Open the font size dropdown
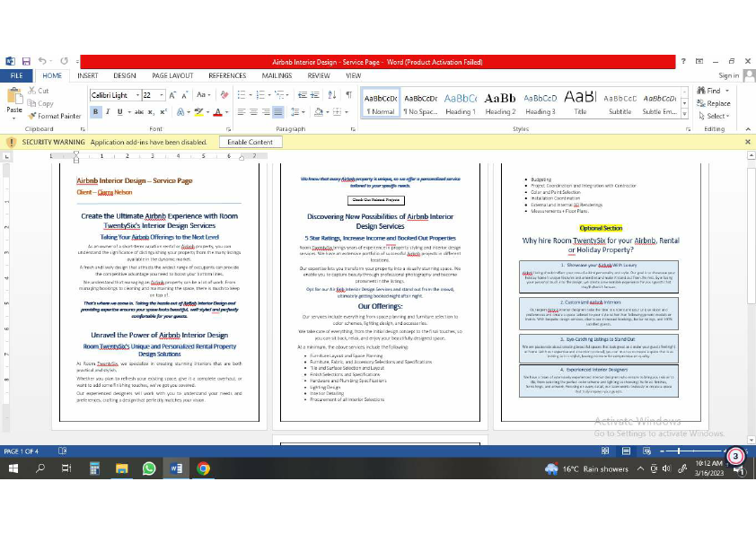The image size is (756, 534). coord(162,95)
